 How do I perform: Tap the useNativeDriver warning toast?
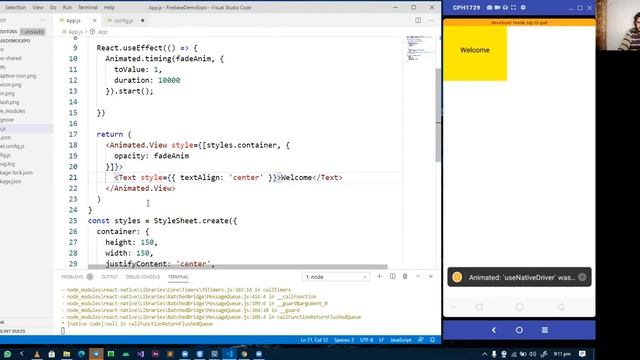click(x=519, y=277)
